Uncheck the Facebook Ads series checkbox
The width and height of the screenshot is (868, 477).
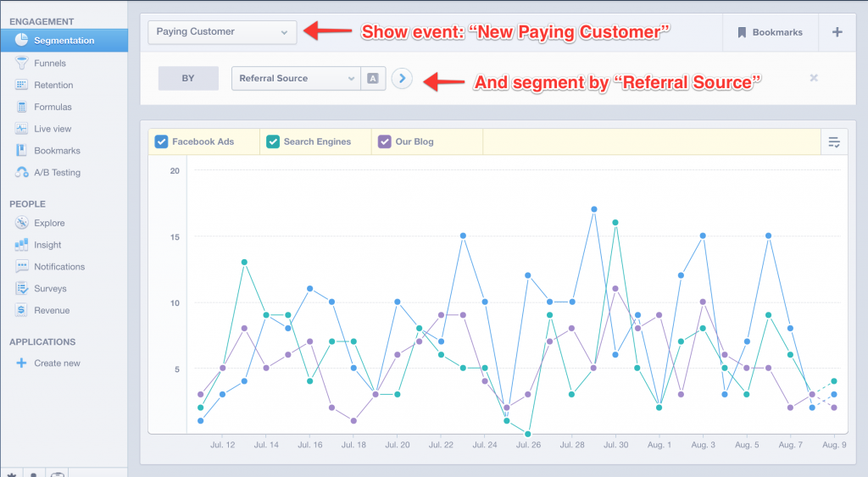coord(161,141)
